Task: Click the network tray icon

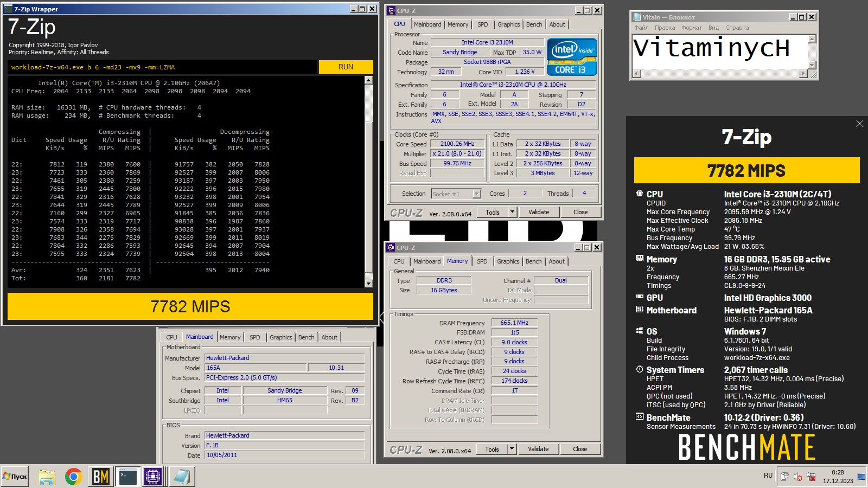Action: point(811,477)
